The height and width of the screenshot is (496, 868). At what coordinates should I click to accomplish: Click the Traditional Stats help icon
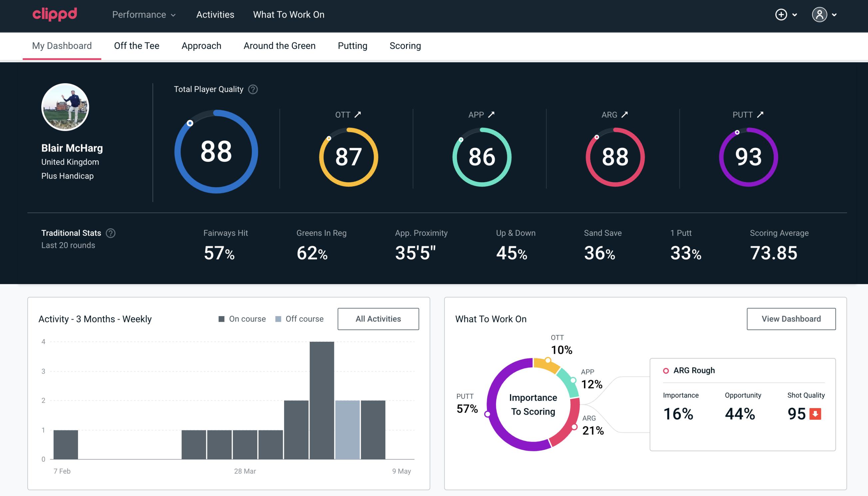tap(111, 233)
